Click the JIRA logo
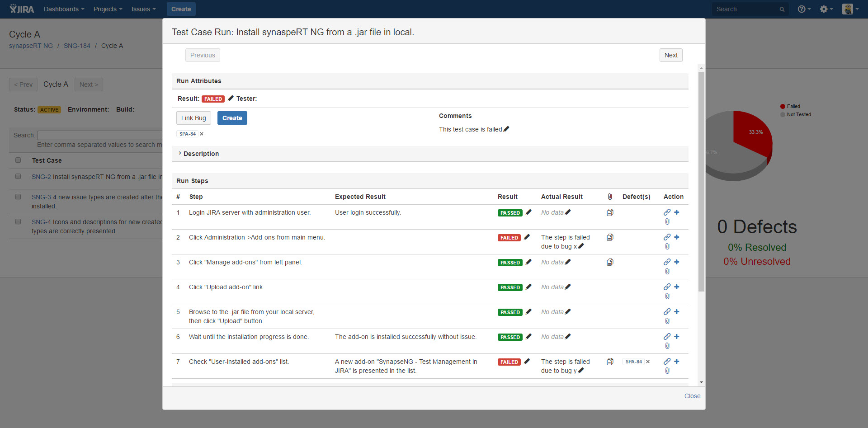The height and width of the screenshot is (428, 868). tap(22, 9)
